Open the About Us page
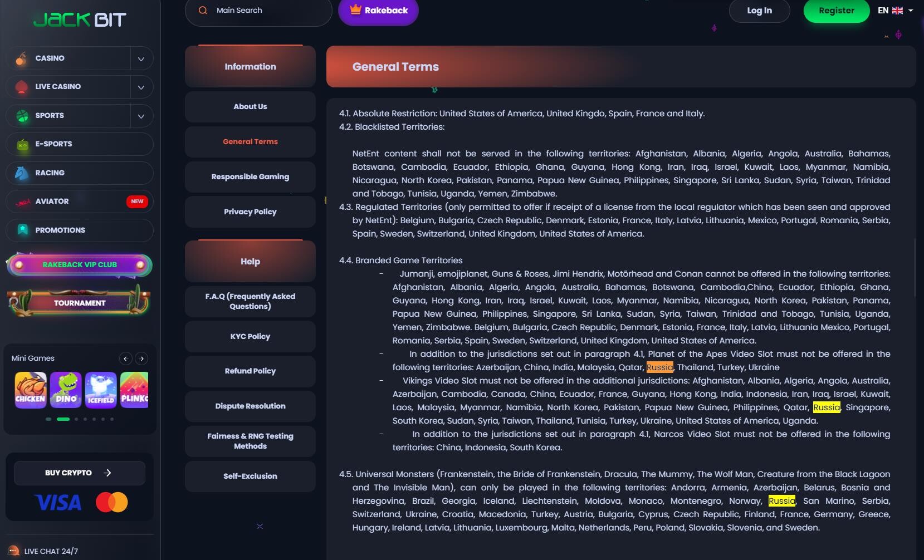This screenshot has height=560, width=924. pos(250,107)
